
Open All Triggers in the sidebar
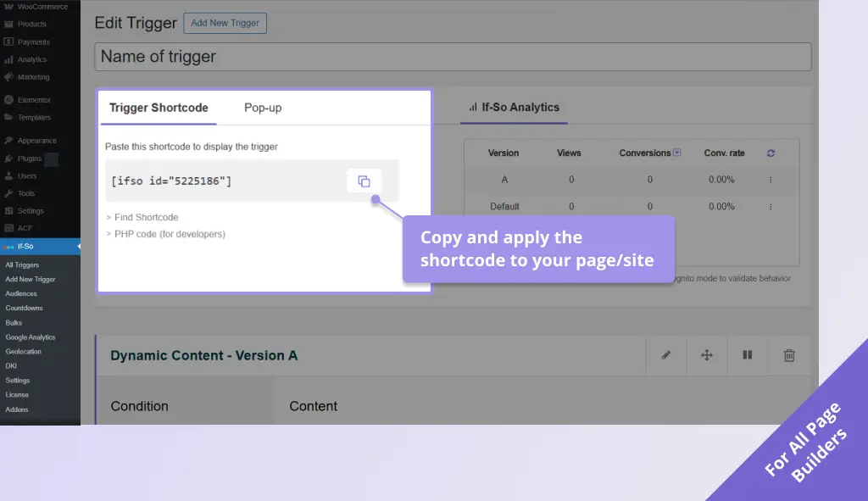pos(22,264)
